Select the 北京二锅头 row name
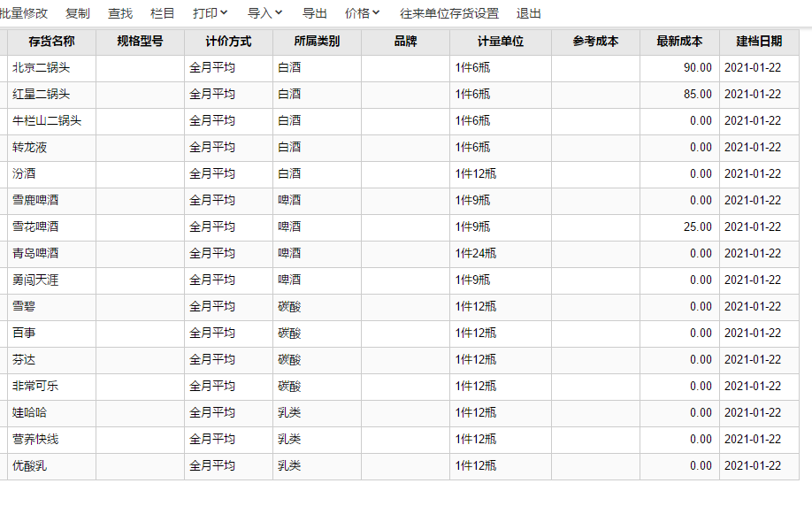 click(42, 68)
